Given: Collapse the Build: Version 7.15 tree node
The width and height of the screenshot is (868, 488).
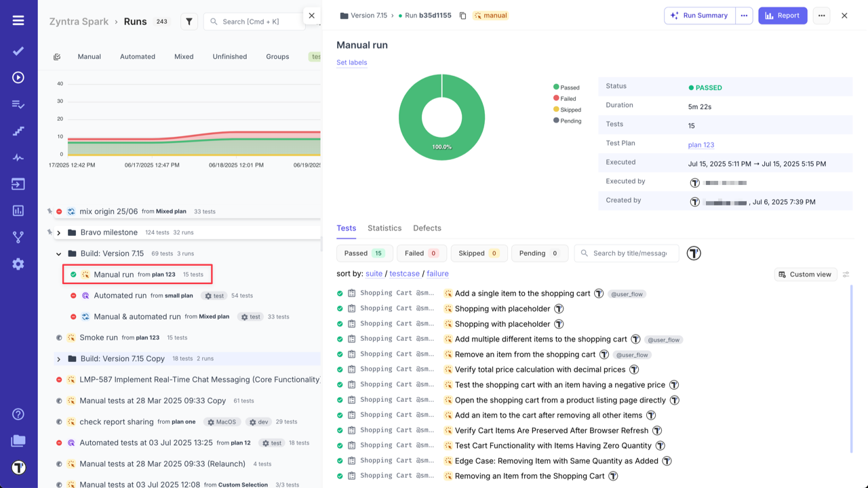Looking at the screenshot, I should [58, 253].
